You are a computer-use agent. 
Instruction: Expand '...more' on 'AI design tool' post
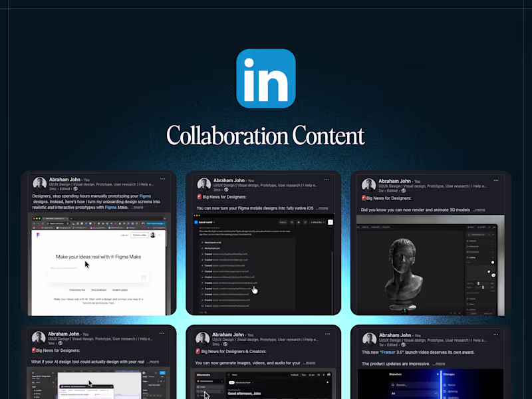tap(152, 362)
